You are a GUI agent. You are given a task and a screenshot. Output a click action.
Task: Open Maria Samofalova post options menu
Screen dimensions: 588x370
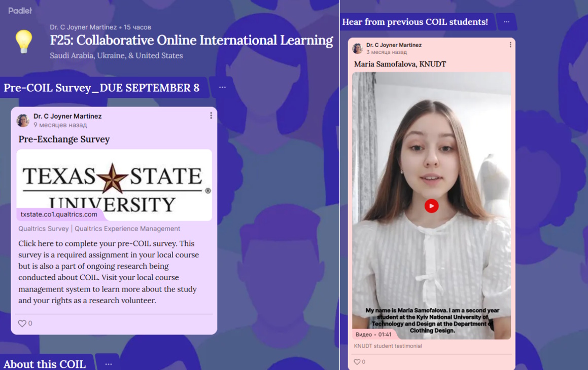point(510,45)
